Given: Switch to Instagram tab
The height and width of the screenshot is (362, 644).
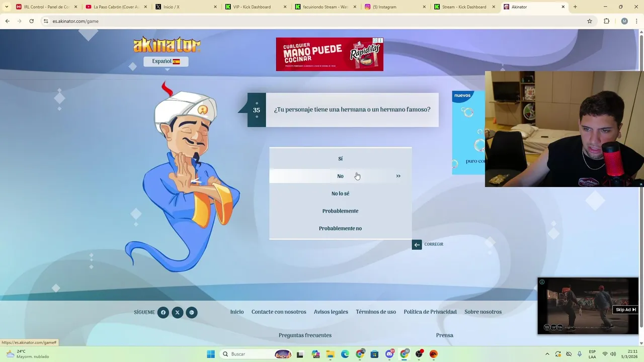Looking at the screenshot, I should pyautogui.click(x=394, y=7).
